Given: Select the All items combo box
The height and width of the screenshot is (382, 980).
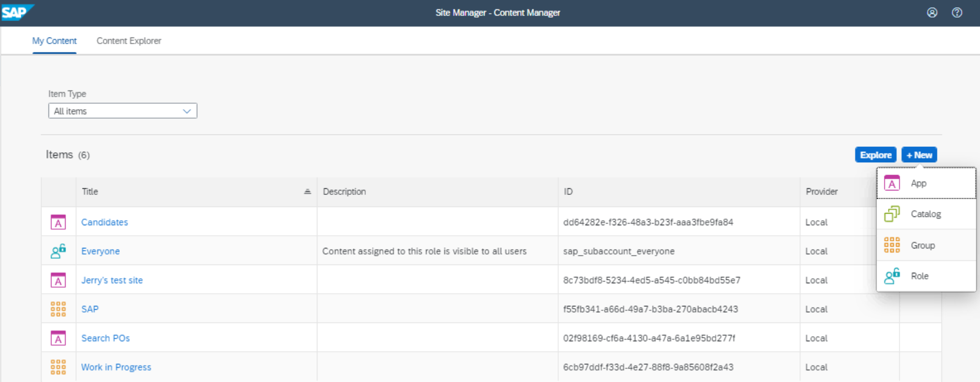Looking at the screenshot, I should (x=123, y=111).
